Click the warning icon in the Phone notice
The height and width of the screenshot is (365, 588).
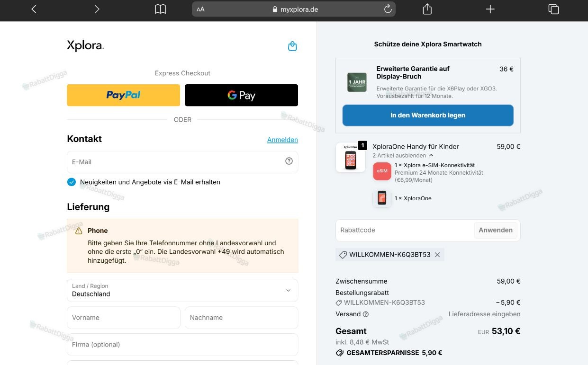(x=79, y=231)
